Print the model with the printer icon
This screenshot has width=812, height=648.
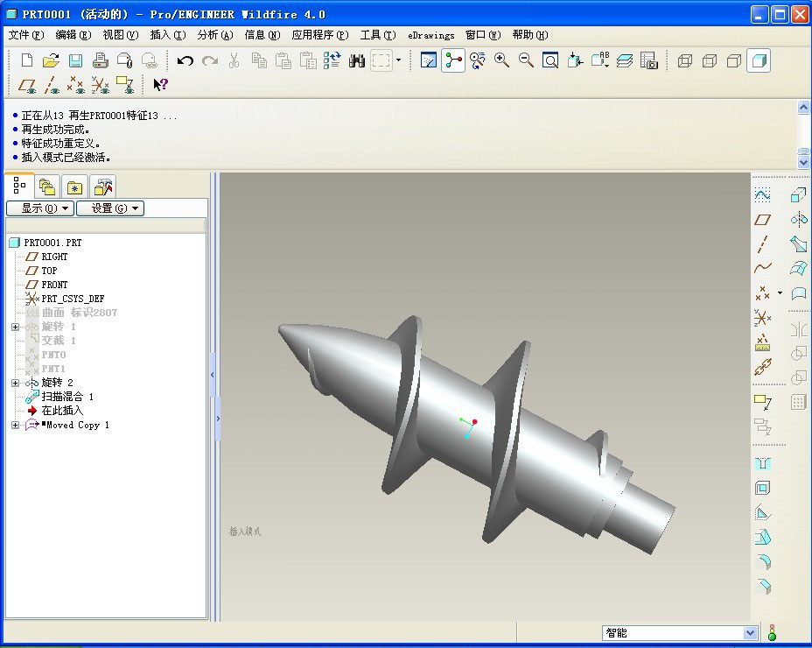click(100, 60)
